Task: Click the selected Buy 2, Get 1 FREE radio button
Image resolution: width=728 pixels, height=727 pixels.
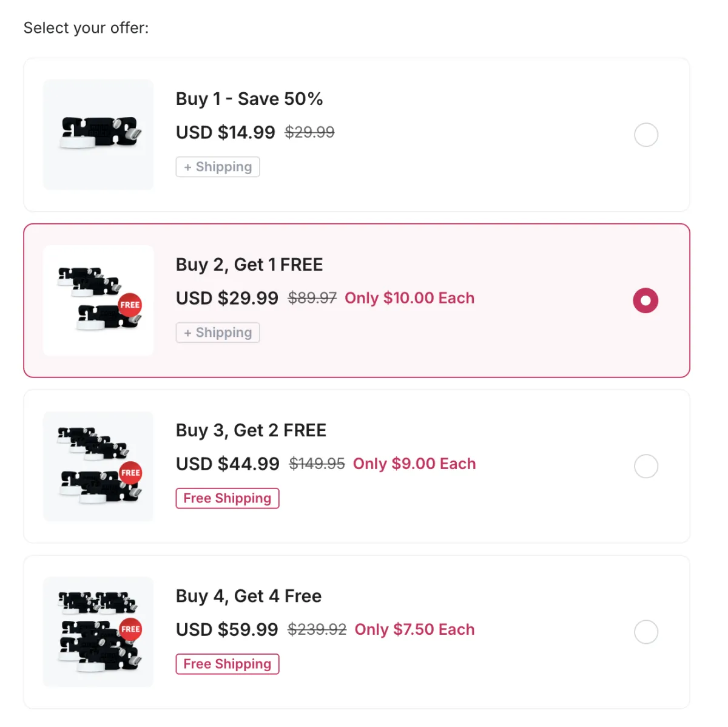Action: pos(645,300)
